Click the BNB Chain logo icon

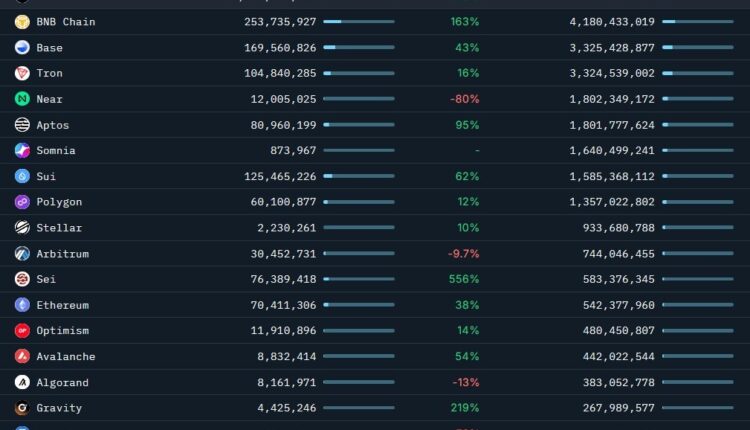click(x=22, y=21)
